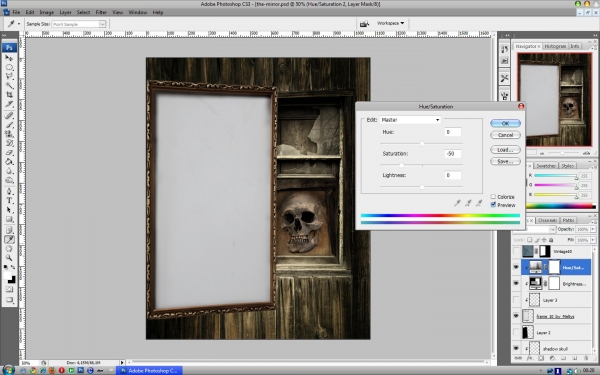Click OK in Hue/Saturation dialog
Screen dimensions: 600x375
click(505, 123)
